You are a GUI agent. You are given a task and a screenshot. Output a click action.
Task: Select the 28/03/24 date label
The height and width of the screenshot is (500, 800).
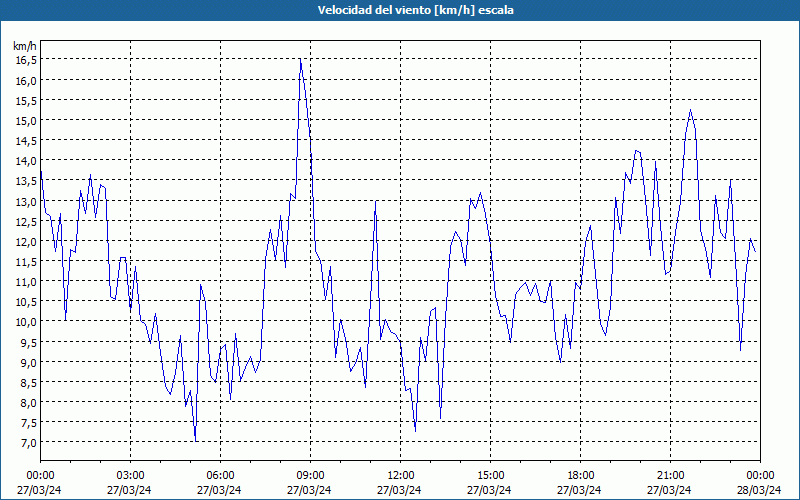(759, 490)
